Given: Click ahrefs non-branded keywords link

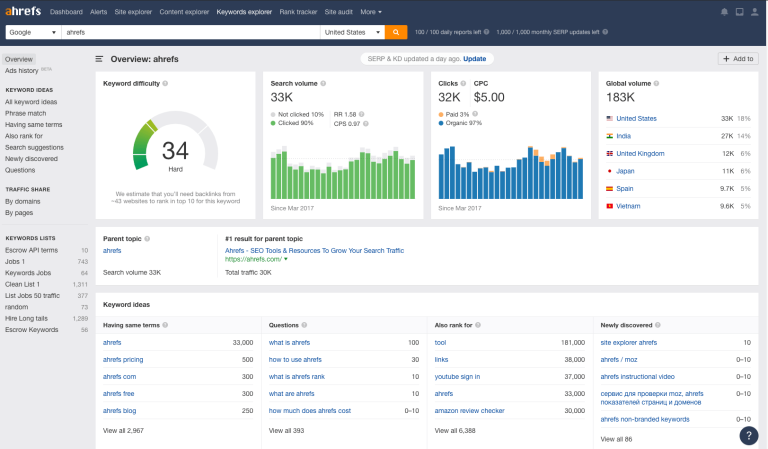Looking at the screenshot, I should coord(645,420).
